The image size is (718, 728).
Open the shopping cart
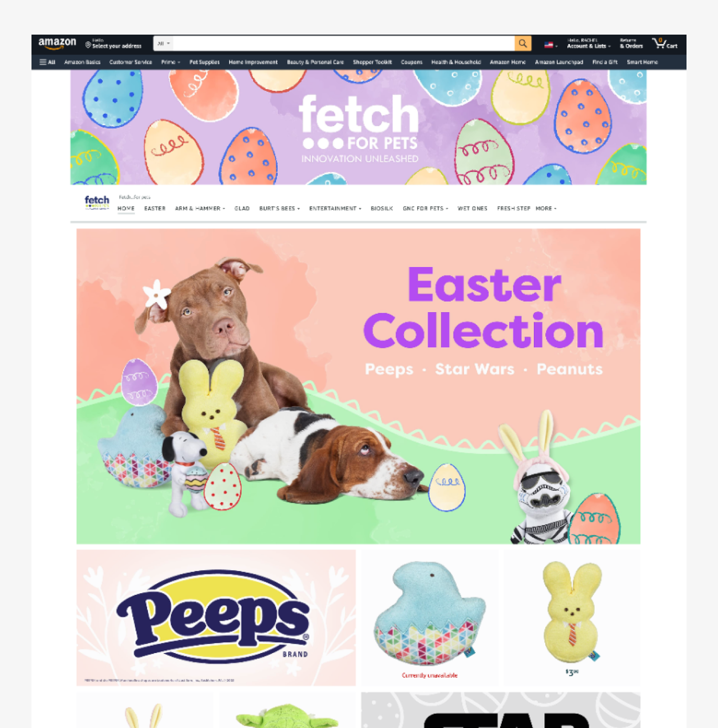click(x=664, y=44)
